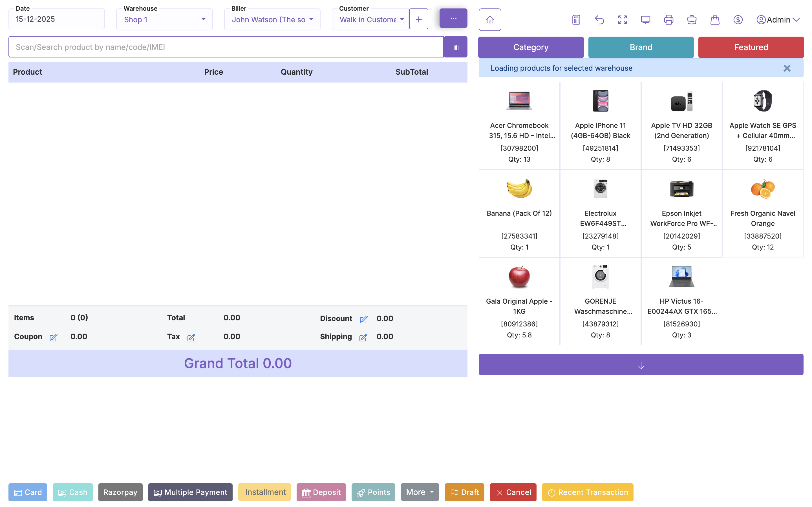Click the dollar currency icon
Viewport: 812px width, 507px height.
click(738, 19)
